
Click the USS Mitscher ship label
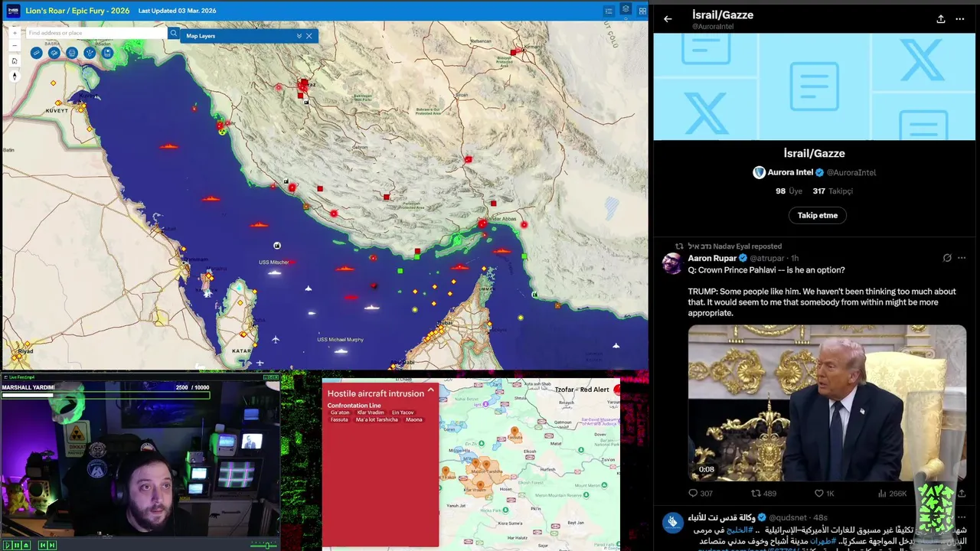click(x=273, y=262)
